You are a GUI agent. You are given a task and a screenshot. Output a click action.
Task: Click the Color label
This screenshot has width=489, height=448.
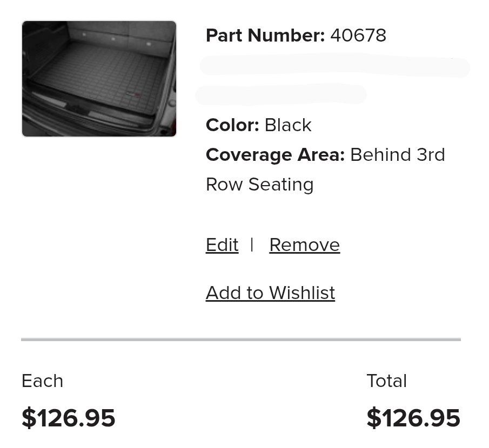(x=232, y=125)
